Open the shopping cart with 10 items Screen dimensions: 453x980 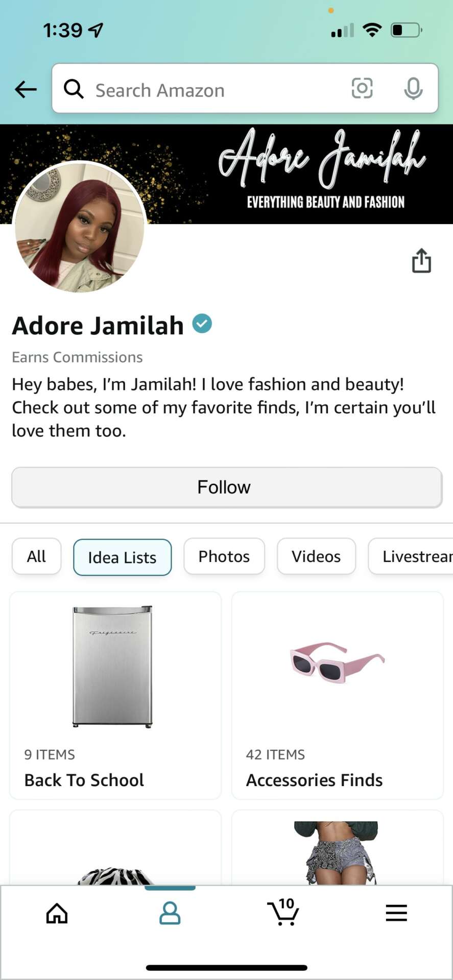point(283,912)
